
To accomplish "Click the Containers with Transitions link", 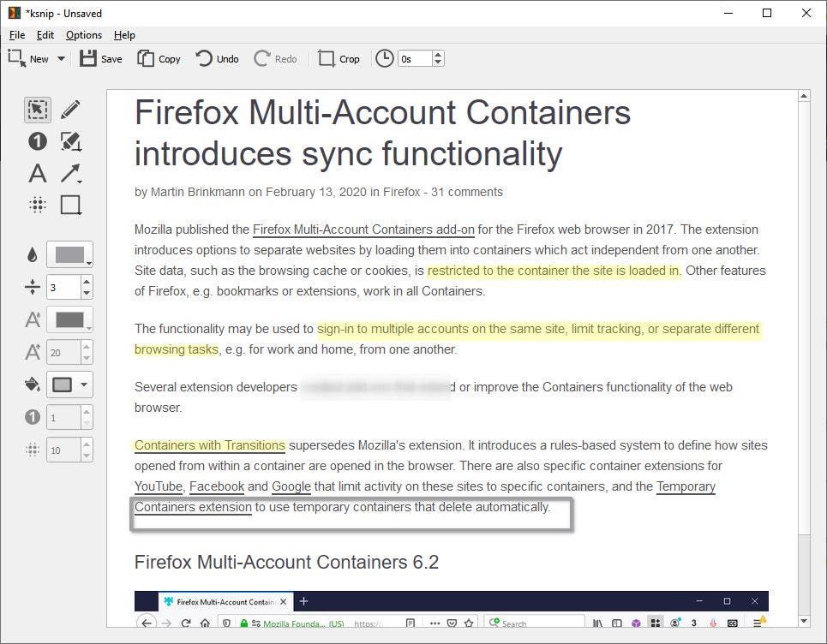I will pos(210,445).
